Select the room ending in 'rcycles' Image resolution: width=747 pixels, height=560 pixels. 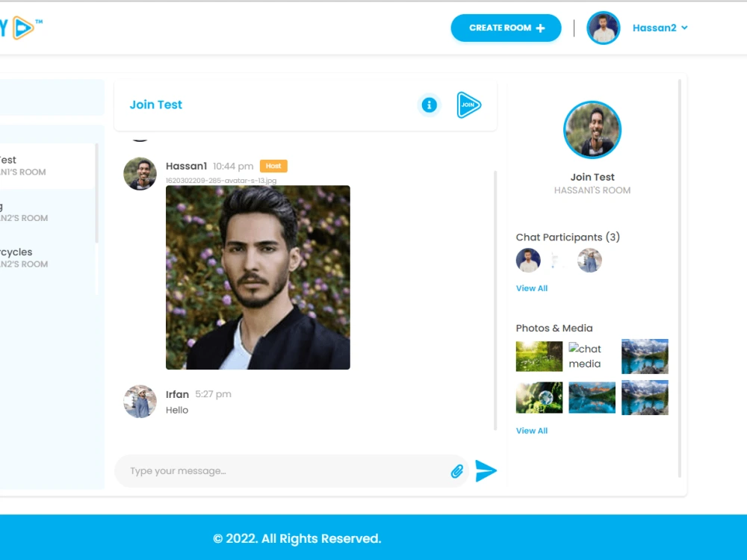[x=46, y=258]
